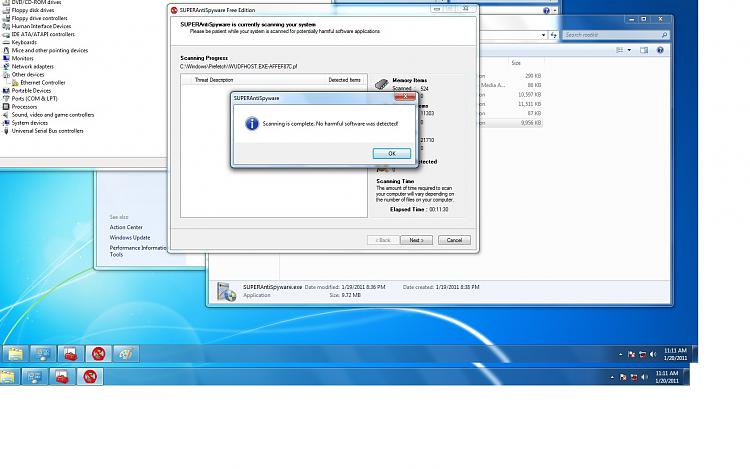Click the Memory Items chip icon
The image size is (750, 469).
381,84
